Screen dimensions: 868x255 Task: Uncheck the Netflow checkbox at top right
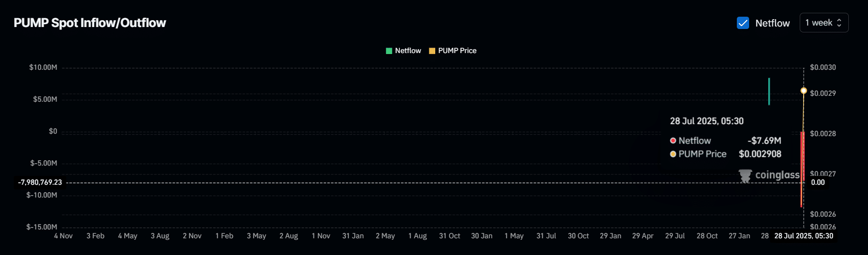[x=743, y=23]
